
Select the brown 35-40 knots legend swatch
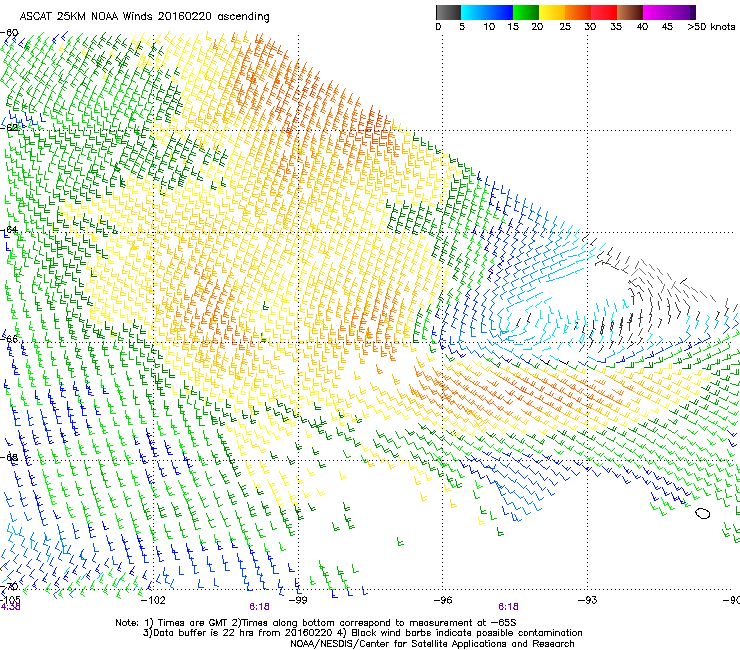point(630,12)
